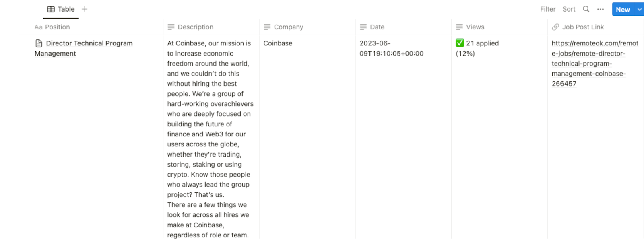
Task: Click the Sort option
Action: (569, 9)
